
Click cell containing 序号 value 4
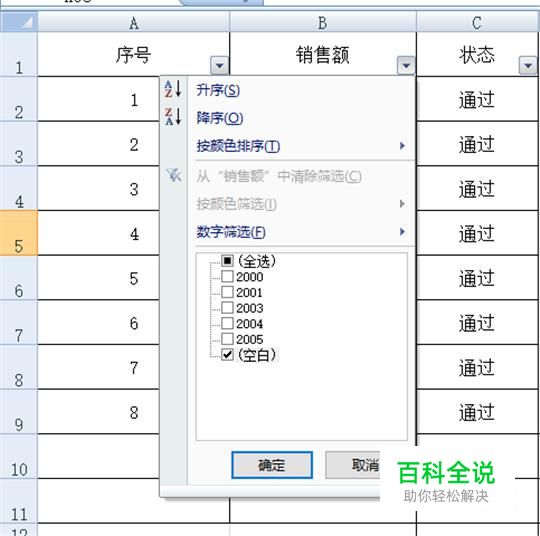pyautogui.click(x=98, y=233)
